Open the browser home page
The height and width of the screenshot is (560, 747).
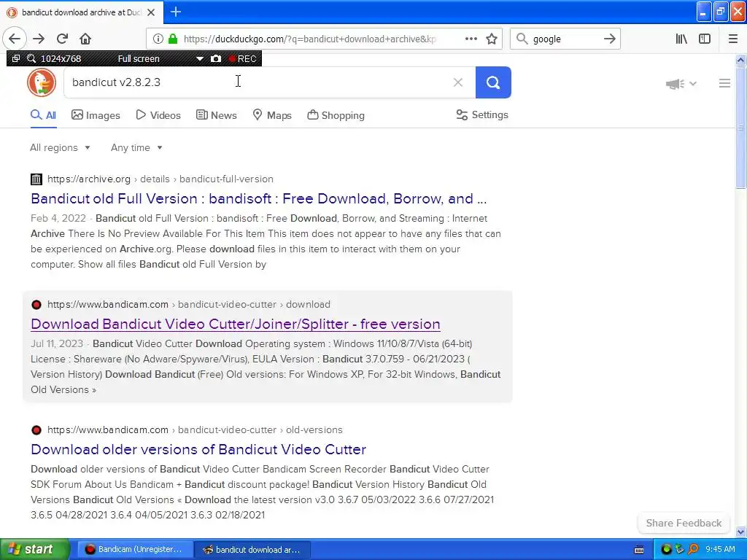85,39
